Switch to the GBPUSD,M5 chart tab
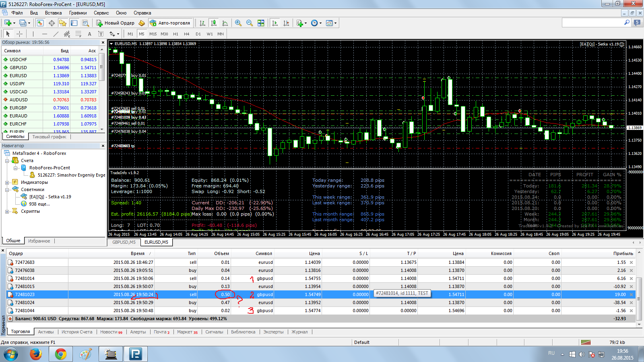 124,242
